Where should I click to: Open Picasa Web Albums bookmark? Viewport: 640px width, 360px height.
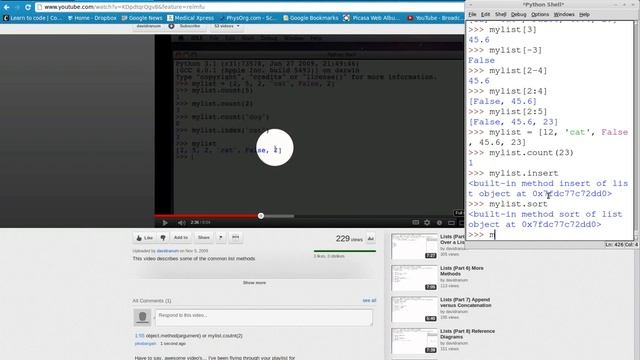tap(371, 18)
